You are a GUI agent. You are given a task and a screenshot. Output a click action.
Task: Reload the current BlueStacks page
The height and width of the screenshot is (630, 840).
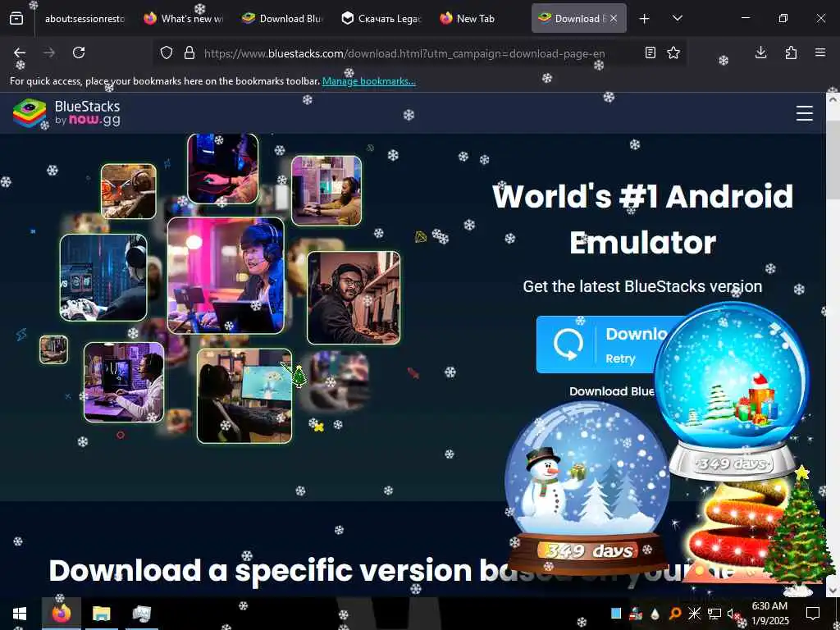point(79,52)
